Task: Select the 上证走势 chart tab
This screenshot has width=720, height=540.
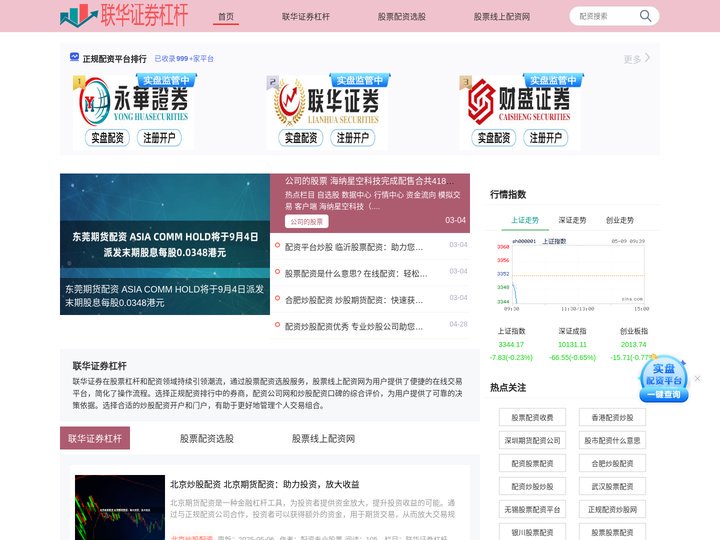Action: click(525, 220)
